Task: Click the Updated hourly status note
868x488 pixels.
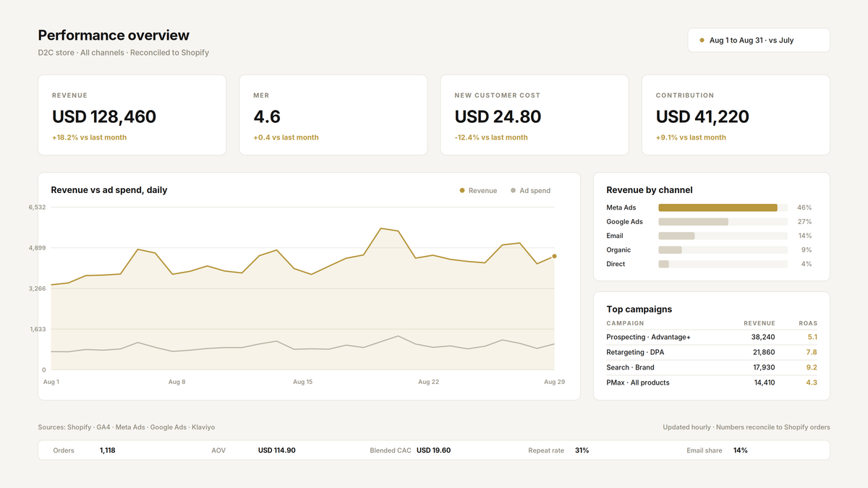Action: [746, 427]
